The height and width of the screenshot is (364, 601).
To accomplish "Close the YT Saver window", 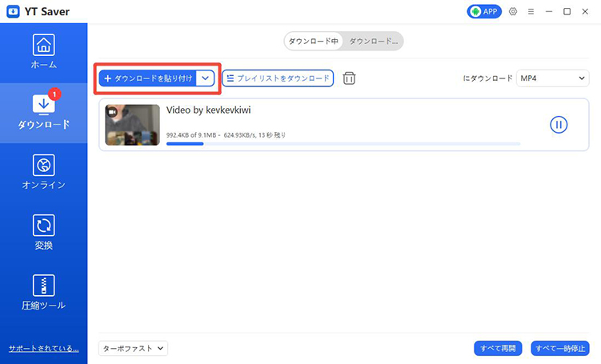I will (x=585, y=11).
